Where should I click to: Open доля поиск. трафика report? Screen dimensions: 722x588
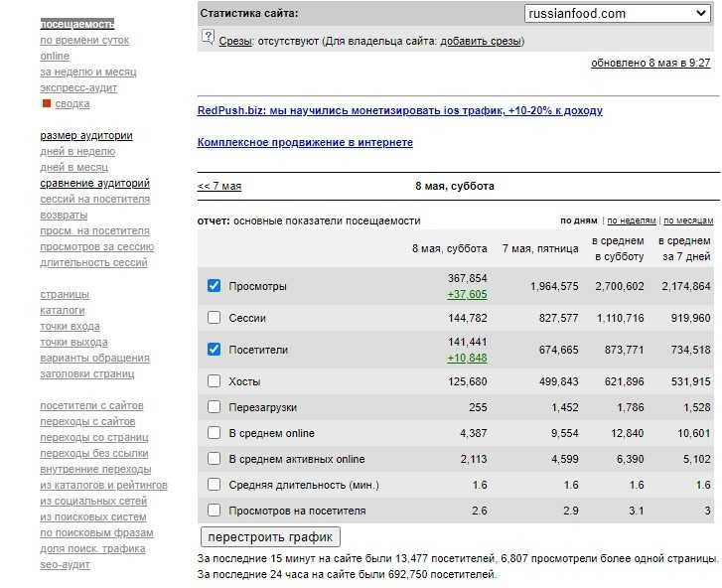coord(92,548)
